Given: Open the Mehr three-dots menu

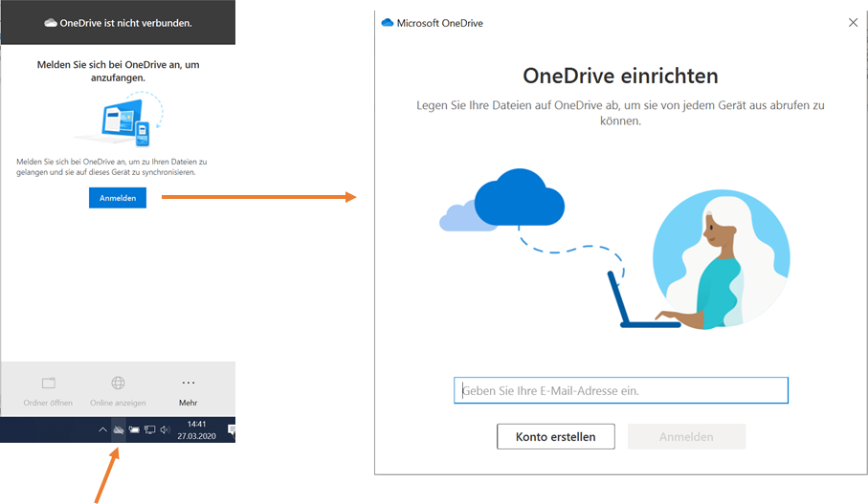Looking at the screenshot, I should tap(189, 383).
